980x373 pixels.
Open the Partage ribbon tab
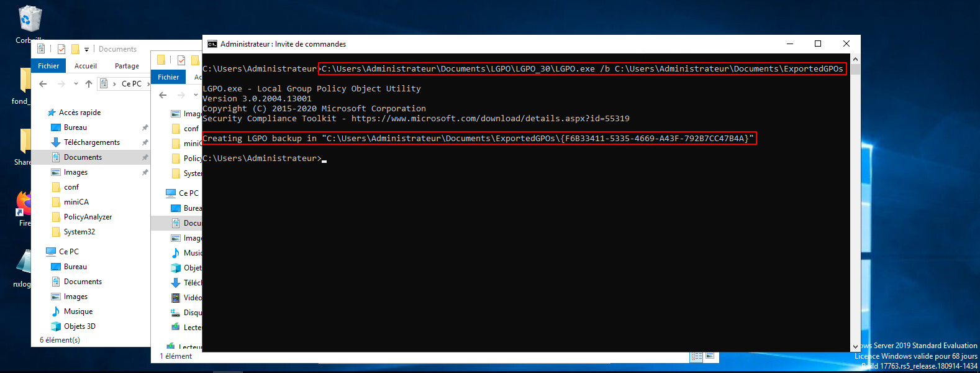[x=127, y=66]
